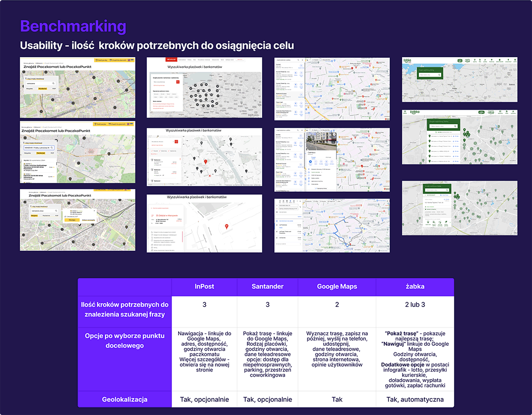
Task: Select the 'InPost' table column header
Action: [x=204, y=287]
